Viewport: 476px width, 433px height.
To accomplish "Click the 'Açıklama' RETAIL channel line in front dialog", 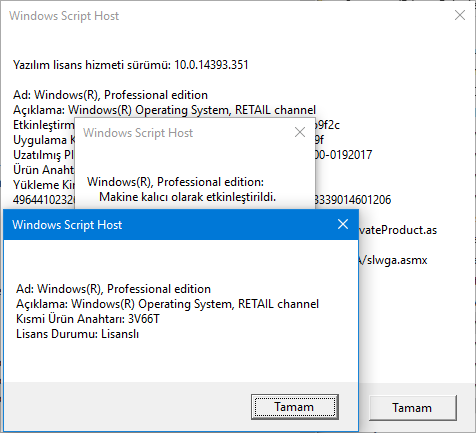I will (x=167, y=304).
